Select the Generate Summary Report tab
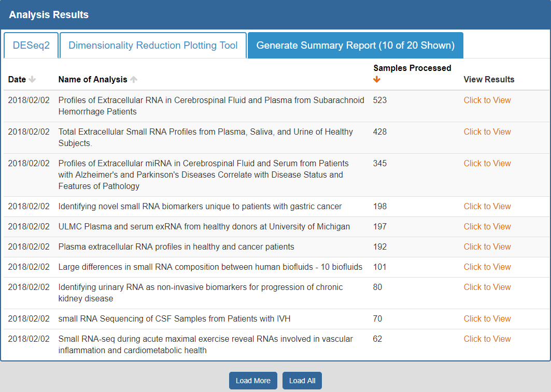Viewport: 551px width, 392px height. [355, 46]
